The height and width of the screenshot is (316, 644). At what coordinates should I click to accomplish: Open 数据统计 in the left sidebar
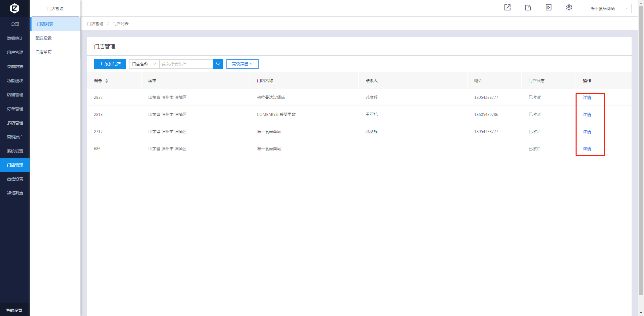pyautogui.click(x=15, y=39)
